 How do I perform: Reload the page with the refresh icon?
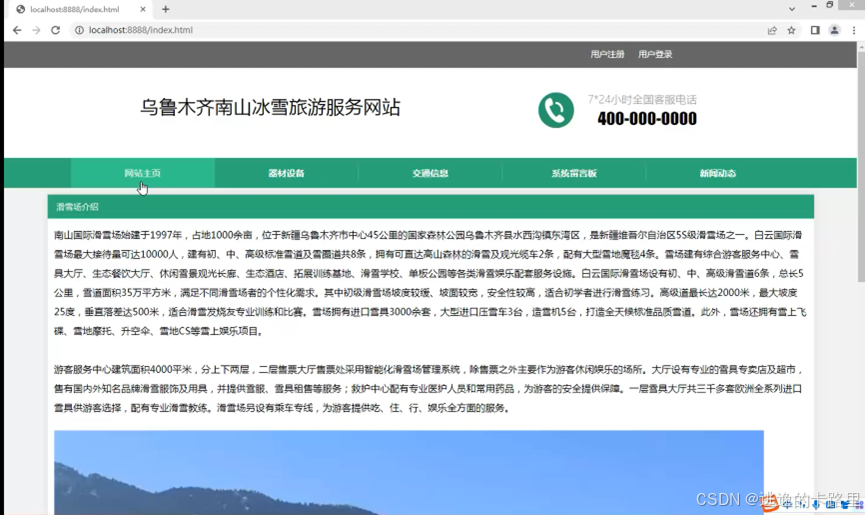point(55,30)
